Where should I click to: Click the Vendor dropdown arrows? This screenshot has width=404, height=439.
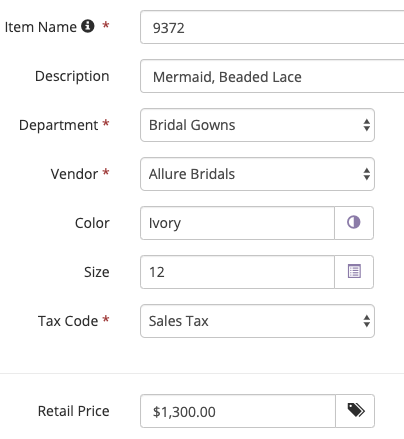(x=367, y=174)
